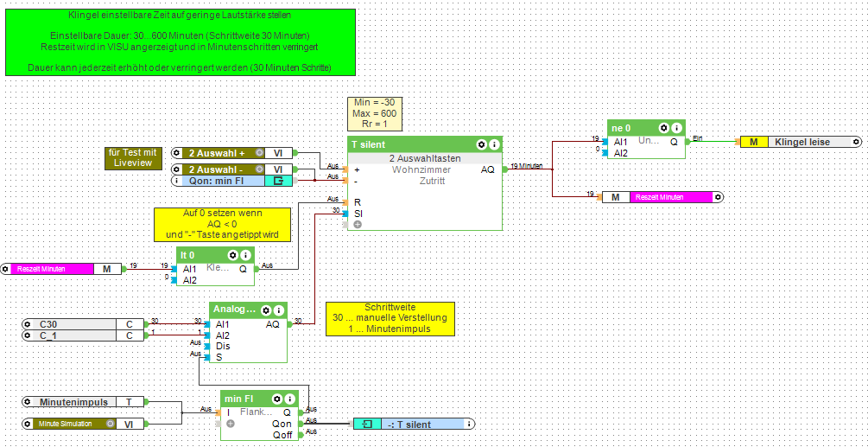This screenshot has width=868, height=447.
Task: Click info icon on min Fl block
Action: [290, 399]
